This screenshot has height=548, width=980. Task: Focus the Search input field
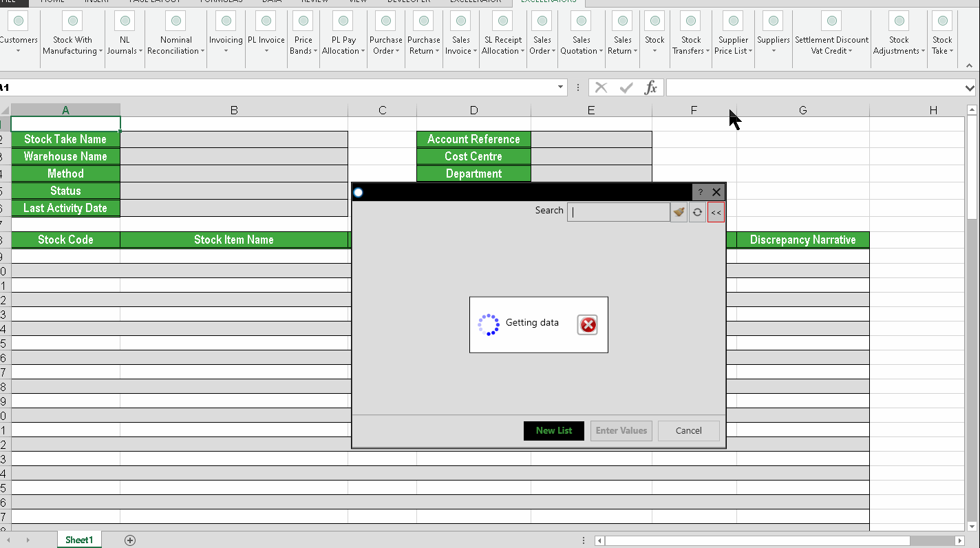point(618,212)
